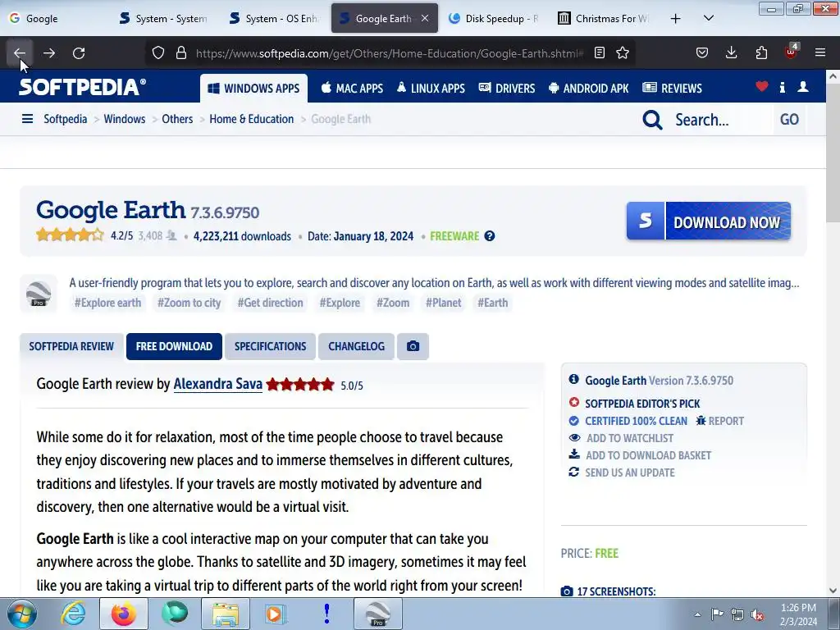The width and height of the screenshot is (840, 630).
Task: Open the Reviews section
Action: click(x=673, y=89)
